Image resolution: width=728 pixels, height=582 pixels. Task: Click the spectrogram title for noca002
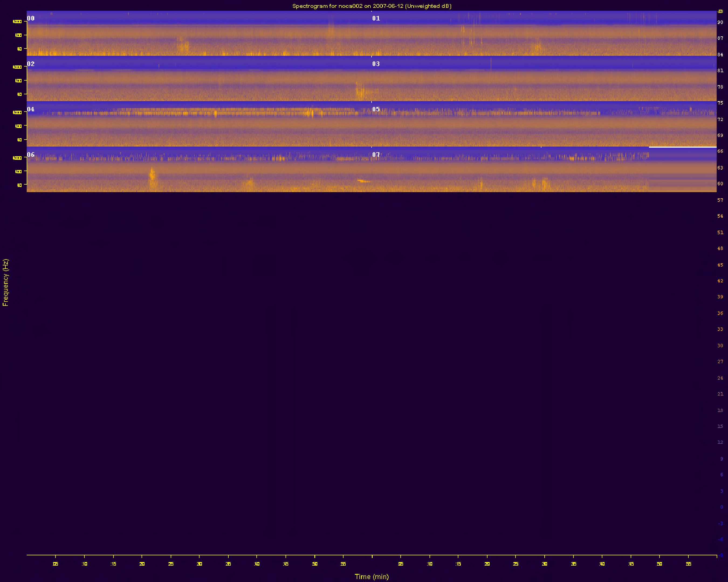(x=372, y=6)
